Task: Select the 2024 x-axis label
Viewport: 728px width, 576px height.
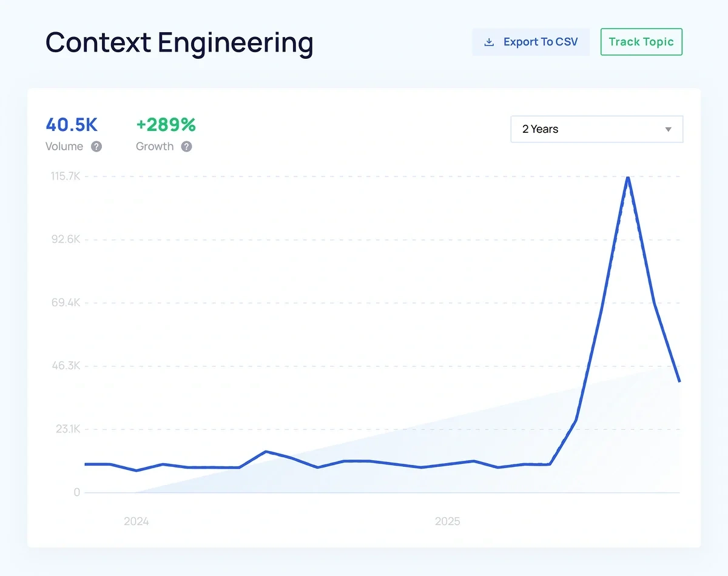Action: 136,521
